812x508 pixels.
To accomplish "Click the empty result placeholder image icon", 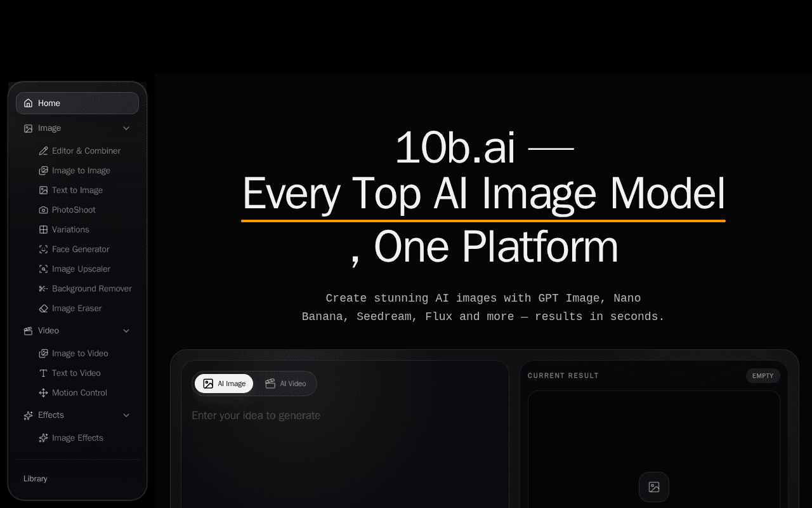I will point(654,487).
